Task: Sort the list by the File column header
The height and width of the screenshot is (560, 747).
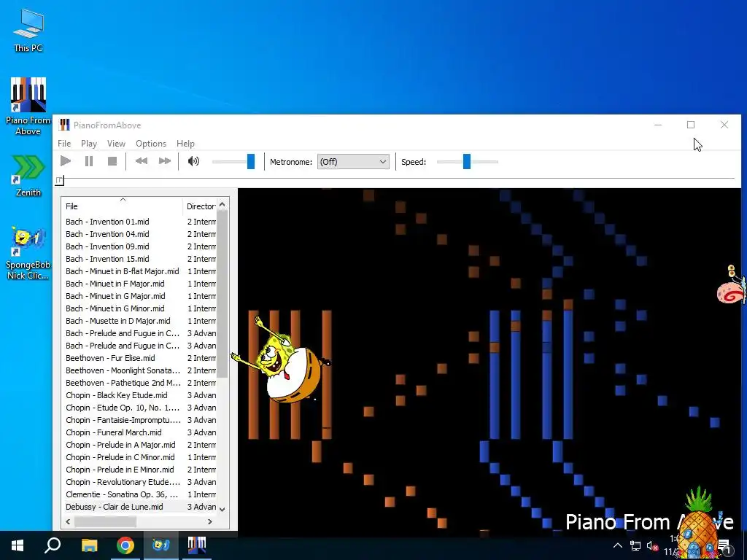Action: [x=122, y=206]
